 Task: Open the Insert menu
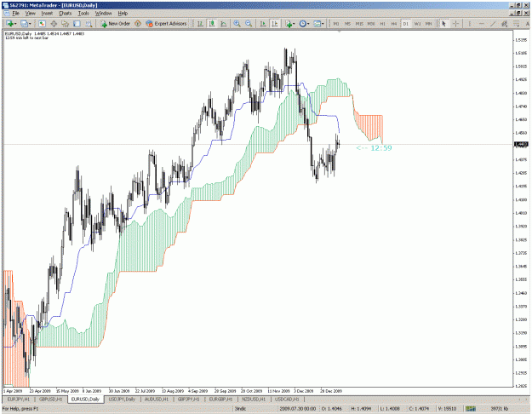point(47,14)
